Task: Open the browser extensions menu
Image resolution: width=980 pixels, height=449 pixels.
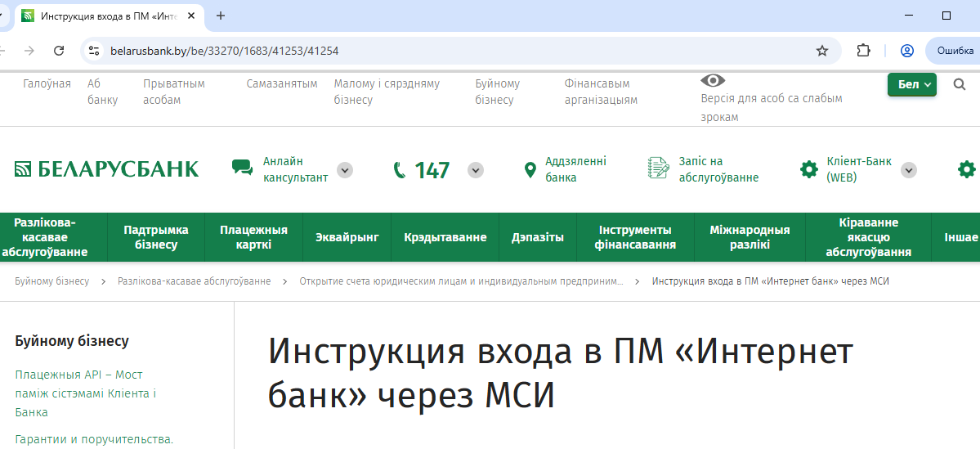Action: 863,51
